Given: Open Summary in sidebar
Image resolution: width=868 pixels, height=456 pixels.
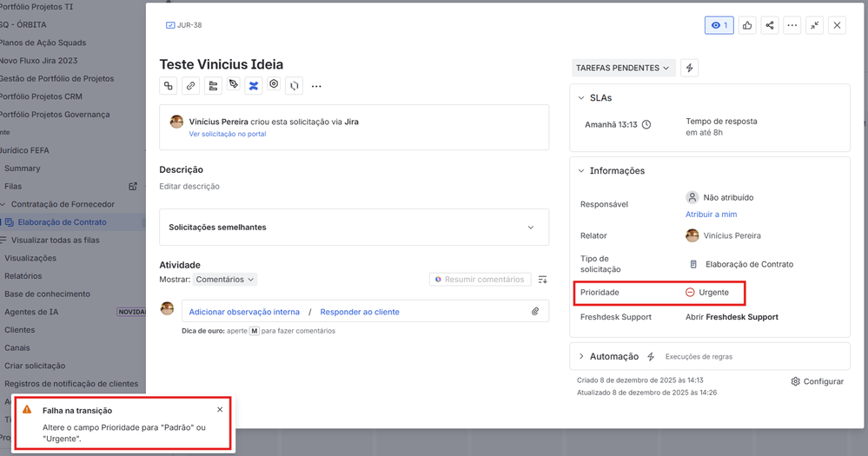Looking at the screenshot, I should tap(22, 169).
